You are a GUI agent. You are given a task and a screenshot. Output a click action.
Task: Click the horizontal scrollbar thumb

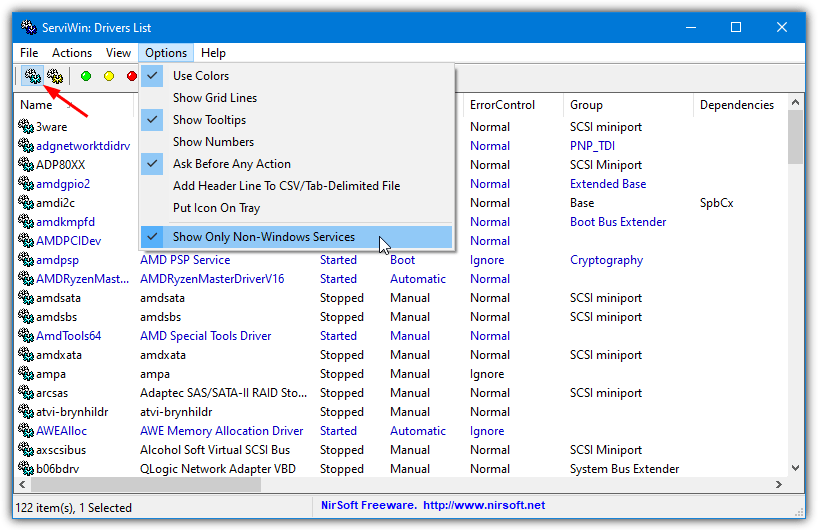tap(146, 485)
